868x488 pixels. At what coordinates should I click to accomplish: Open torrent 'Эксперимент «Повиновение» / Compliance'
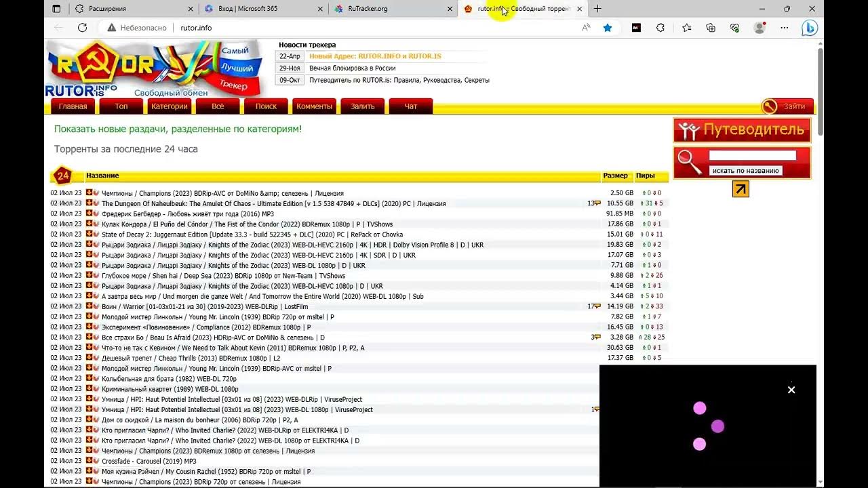point(205,327)
